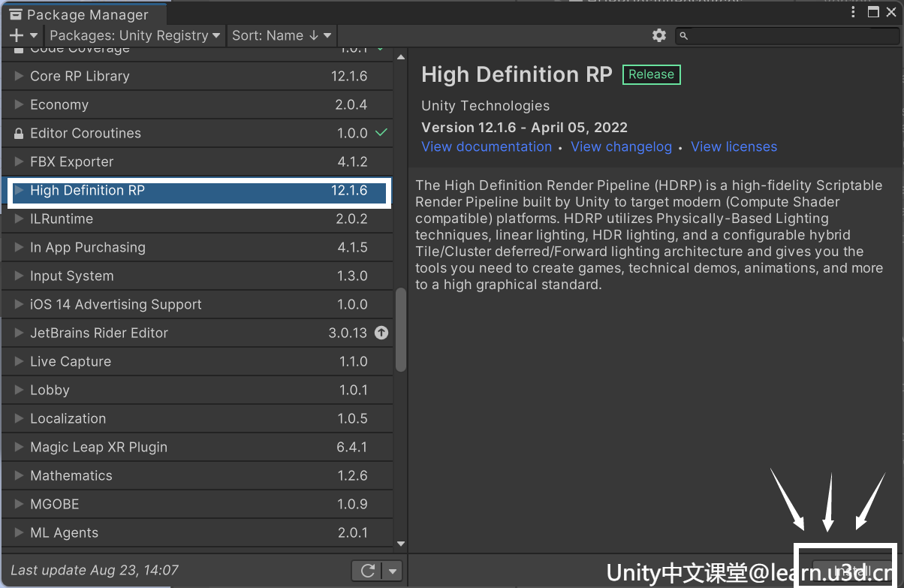Click the scrollbar up arrow
904x588 pixels.
tap(401, 58)
